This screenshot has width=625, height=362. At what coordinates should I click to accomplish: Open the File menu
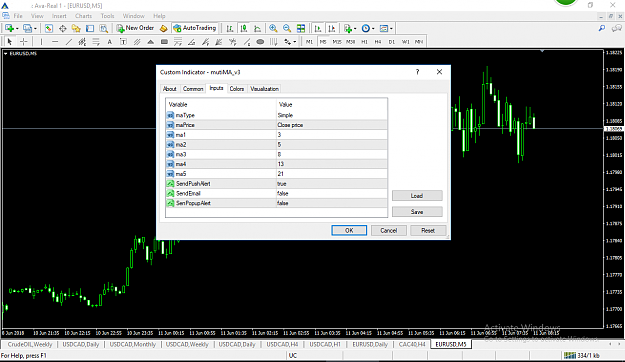tap(18, 16)
